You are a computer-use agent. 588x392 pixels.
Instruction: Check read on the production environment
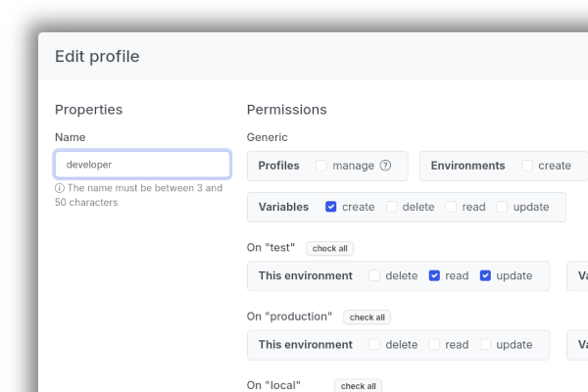pos(435,345)
